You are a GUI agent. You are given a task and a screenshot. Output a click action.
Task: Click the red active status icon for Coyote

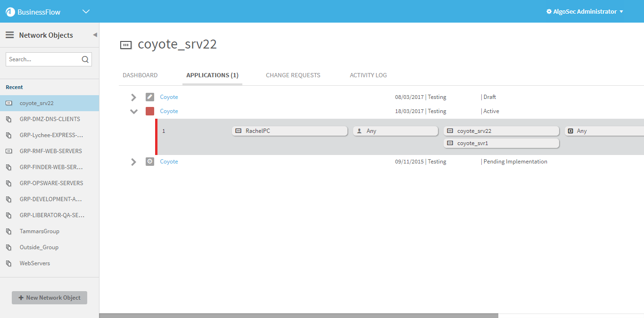[150, 111]
